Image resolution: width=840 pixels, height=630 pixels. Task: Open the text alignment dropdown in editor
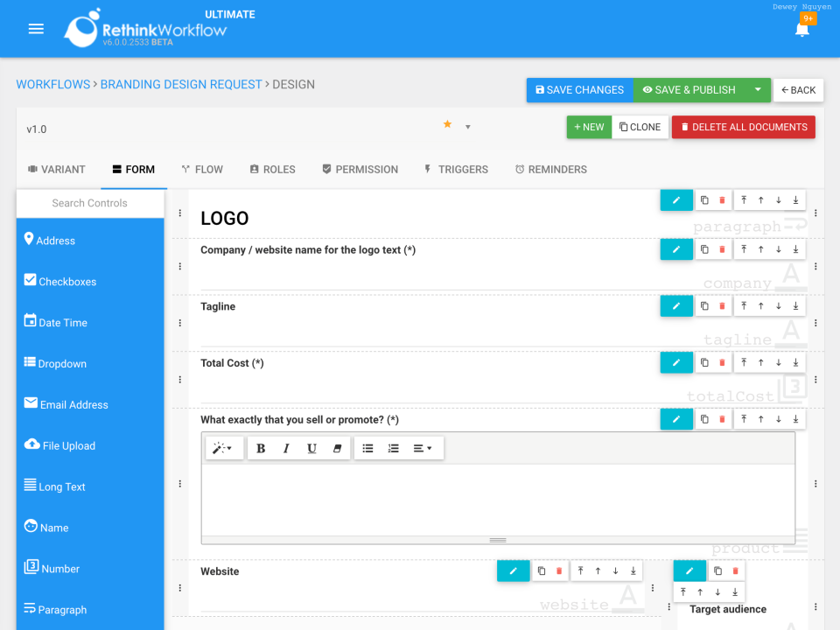[422, 447]
